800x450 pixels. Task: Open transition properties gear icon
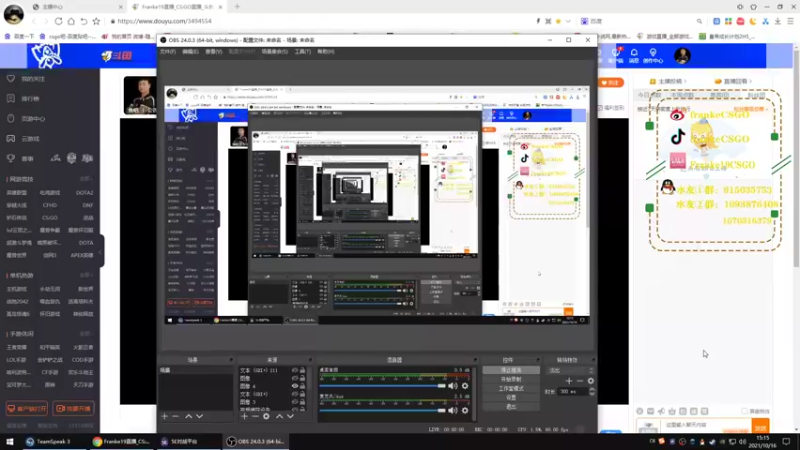click(x=591, y=381)
